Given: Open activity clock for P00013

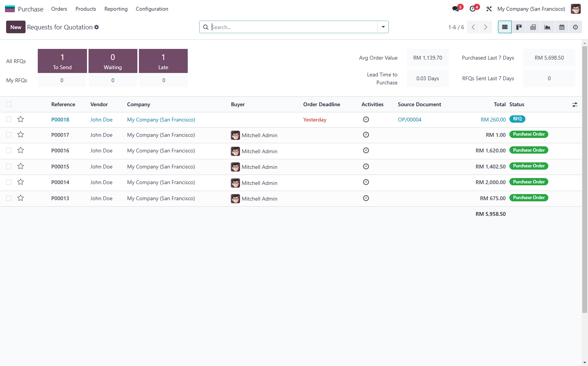Looking at the screenshot, I should point(366,198).
